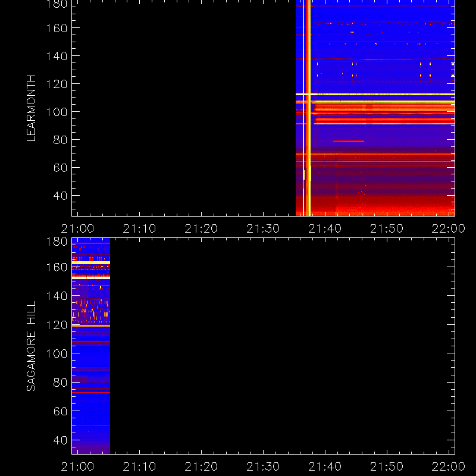Click 21:20 time label under Sagamore Hill plot

[201, 466]
